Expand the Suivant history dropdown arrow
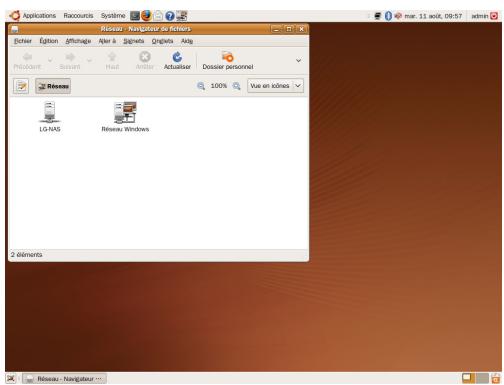 click(x=89, y=60)
